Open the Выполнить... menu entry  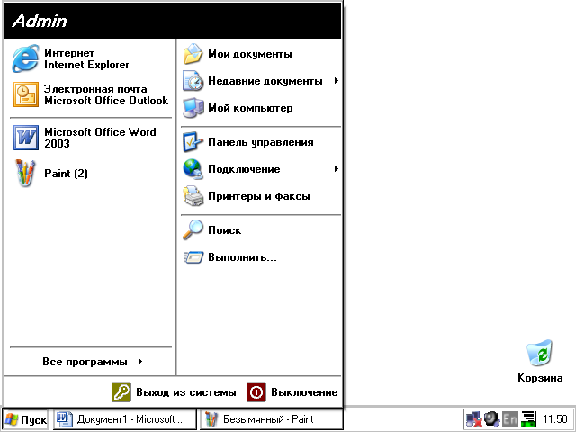[262, 257]
